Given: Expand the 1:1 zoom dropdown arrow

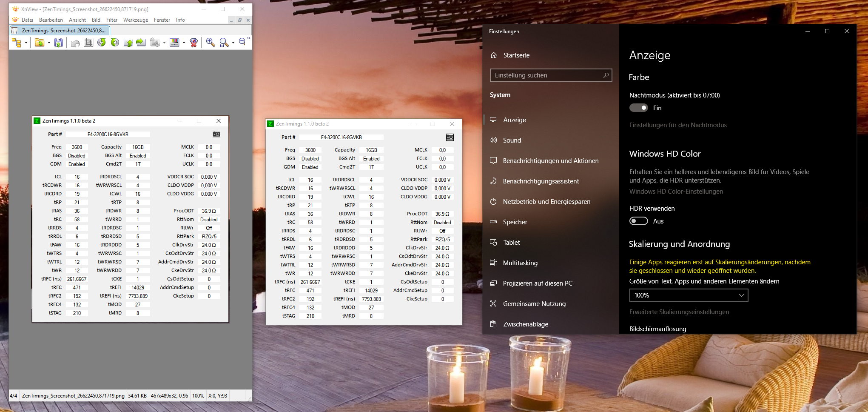Looking at the screenshot, I should pos(233,43).
